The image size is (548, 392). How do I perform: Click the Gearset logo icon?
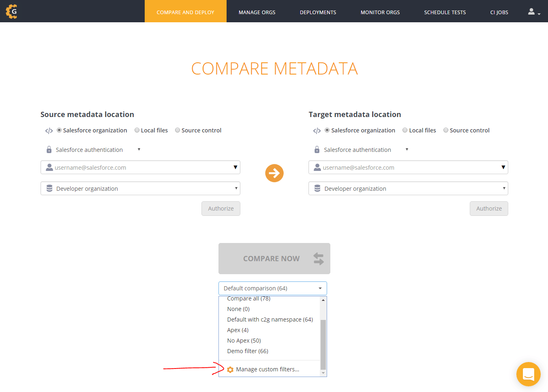(12, 11)
